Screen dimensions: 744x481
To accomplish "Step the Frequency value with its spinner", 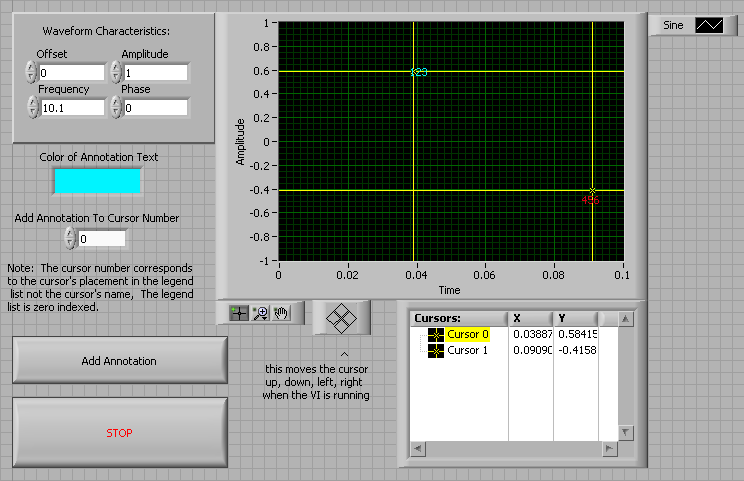I will pos(31,107).
